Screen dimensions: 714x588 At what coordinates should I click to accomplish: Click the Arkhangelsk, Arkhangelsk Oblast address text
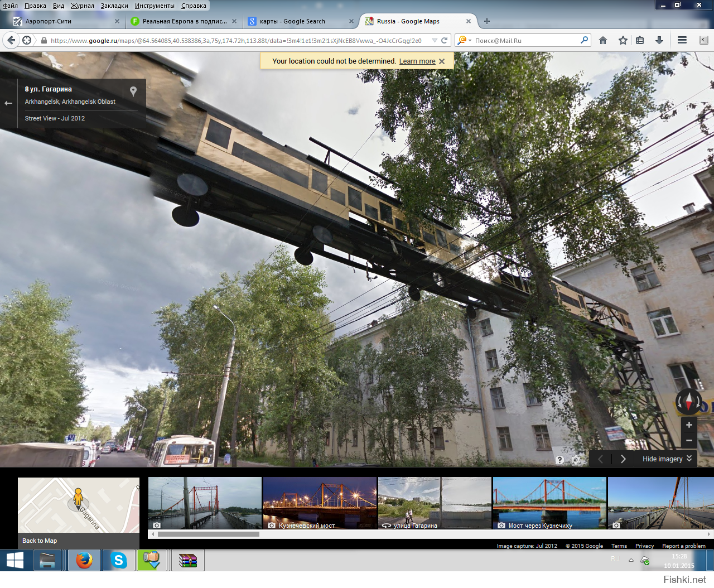click(x=70, y=102)
